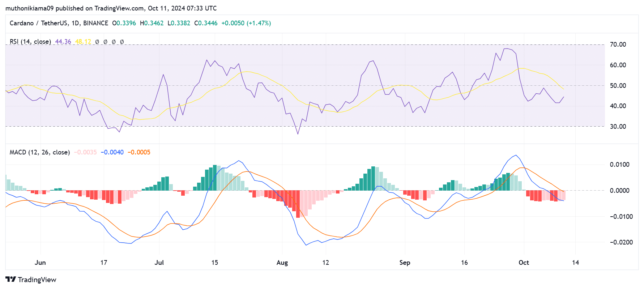The image size is (644, 289).
Task: Click the TradingView logo icon
Action: (x=10, y=279)
